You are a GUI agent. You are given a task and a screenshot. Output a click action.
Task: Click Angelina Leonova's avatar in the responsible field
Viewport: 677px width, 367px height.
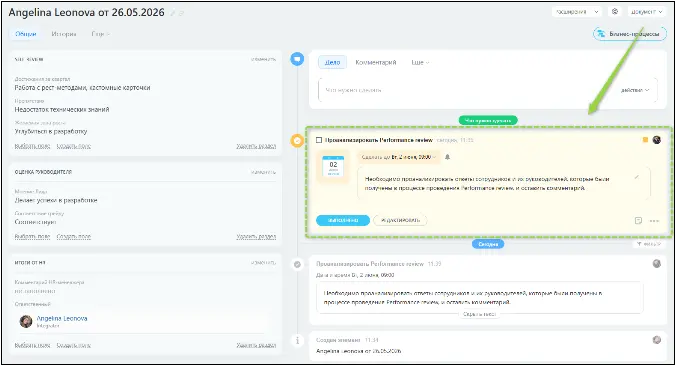(x=26, y=321)
